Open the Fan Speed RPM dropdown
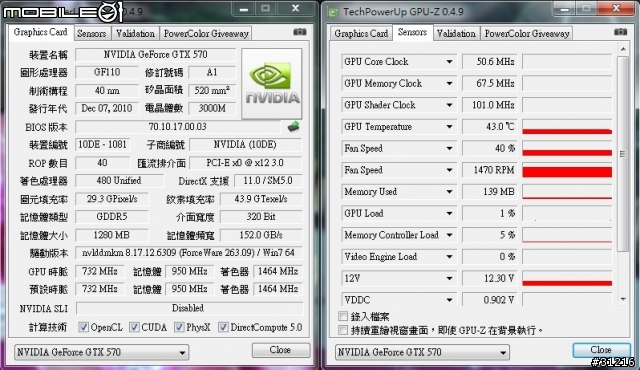640x370 pixels. click(449, 170)
